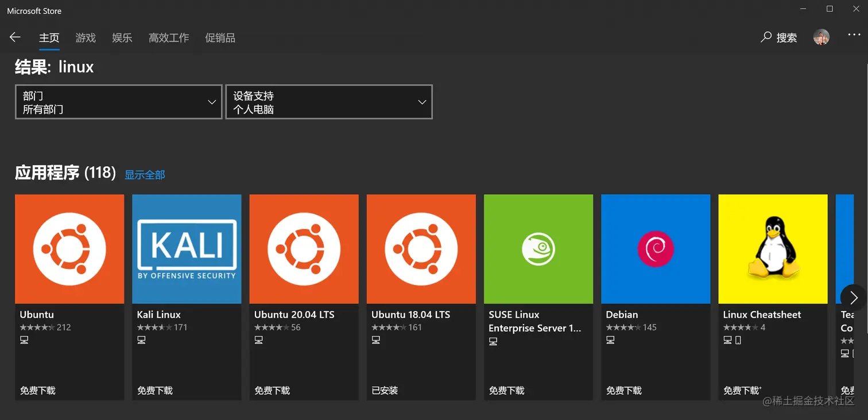Switch to the 娱乐 tab
868x420 pixels.
click(x=122, y=38)
